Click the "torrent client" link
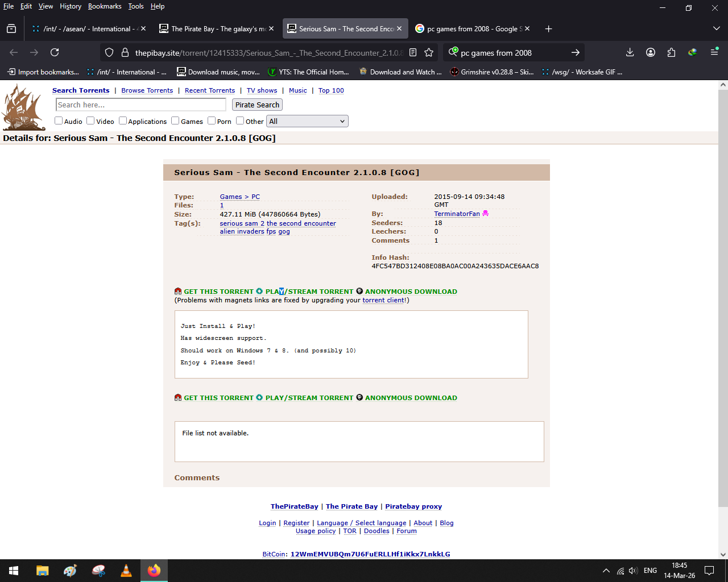 tap(383, 300)
